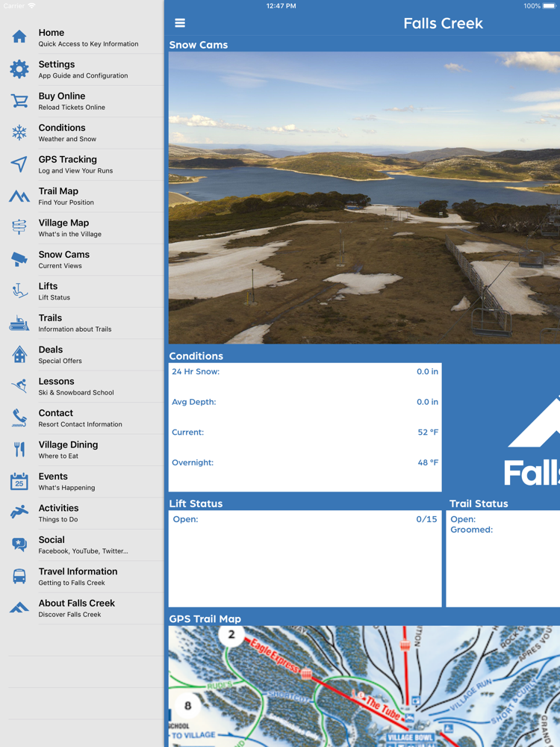Go to Conditions weather and snow
The image size is (560, 747).
click(82, 133)
